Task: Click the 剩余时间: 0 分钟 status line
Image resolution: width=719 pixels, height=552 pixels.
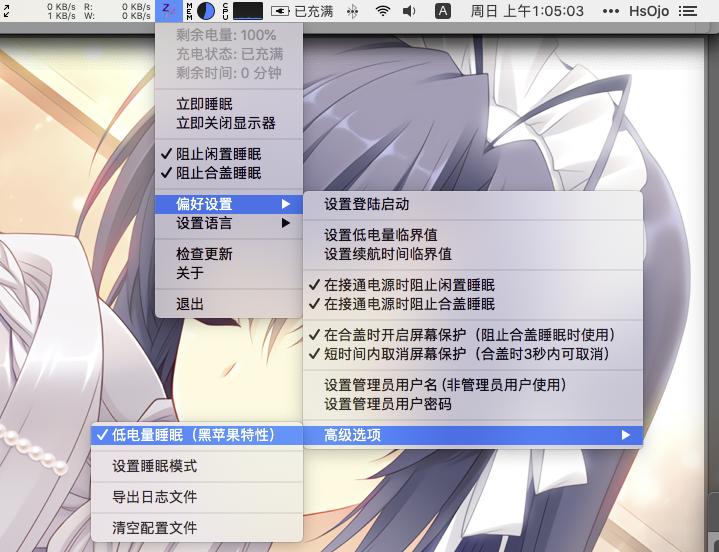Action: tap(229, 73)
